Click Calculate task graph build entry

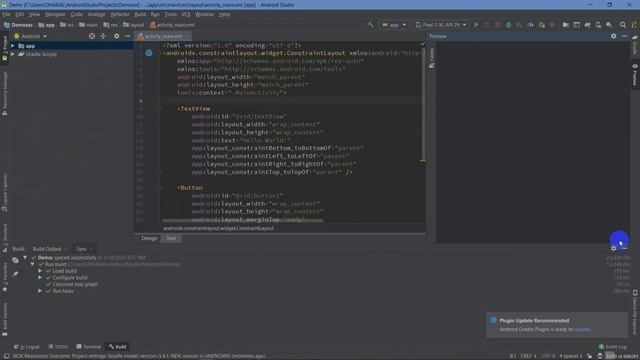point(75,284)
